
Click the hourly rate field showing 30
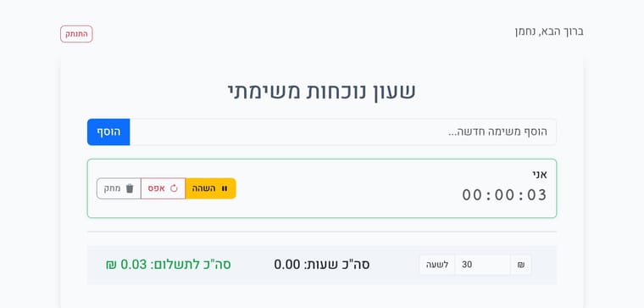click(483, 265)
